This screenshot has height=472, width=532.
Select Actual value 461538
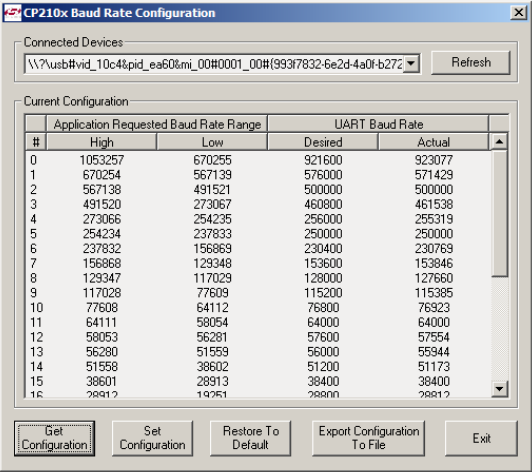pos(434,204)
